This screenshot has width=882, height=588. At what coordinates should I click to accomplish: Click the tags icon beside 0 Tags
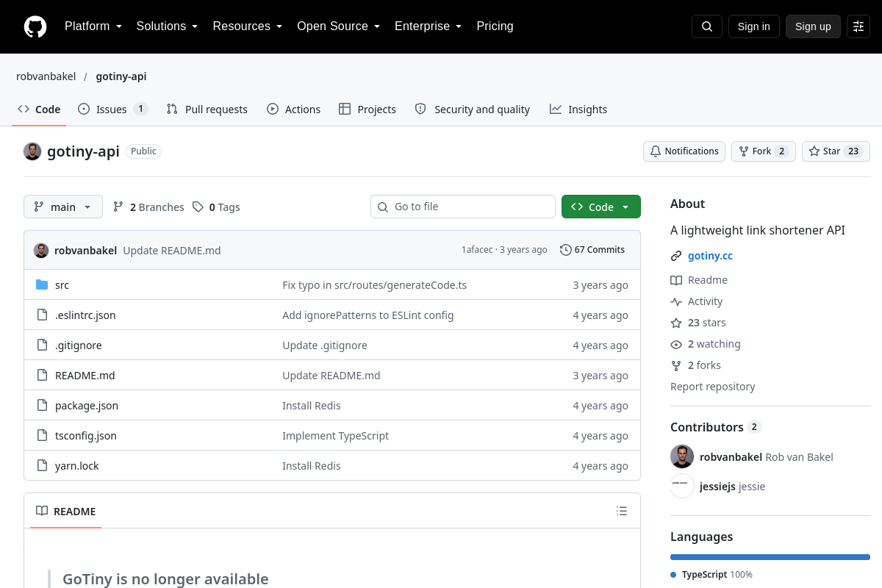pos(198,207)
